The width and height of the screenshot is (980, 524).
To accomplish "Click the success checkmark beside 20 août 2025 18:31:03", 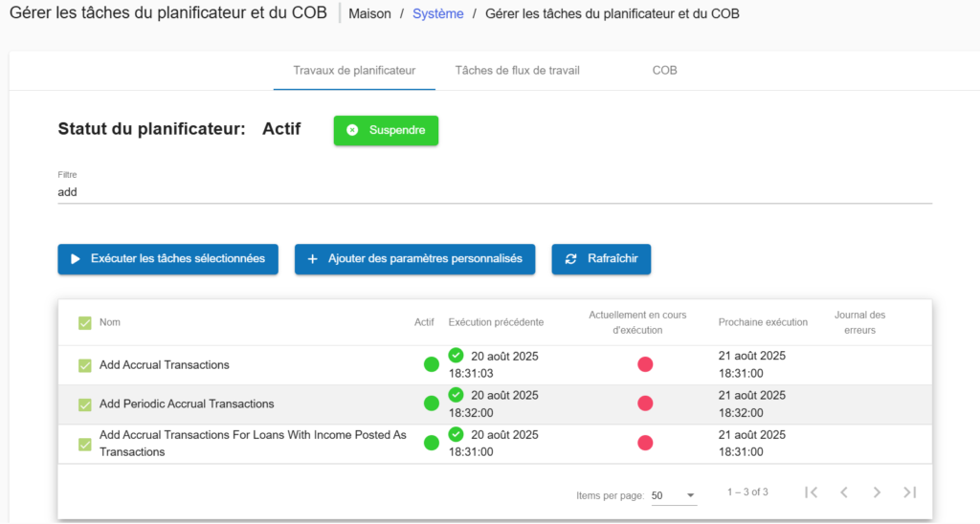I will [457, 356].
